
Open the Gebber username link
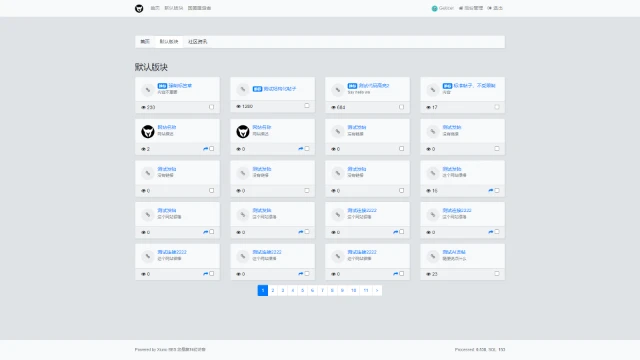tap(446, 8)
